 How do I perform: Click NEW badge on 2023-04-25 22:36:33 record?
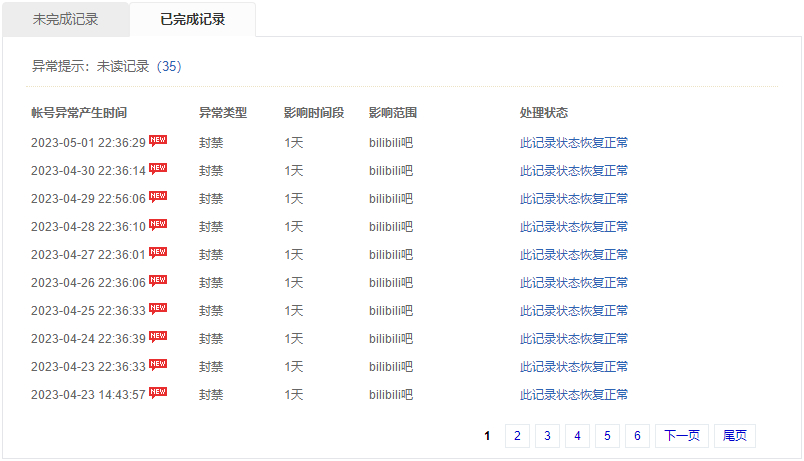click(158, 309)
